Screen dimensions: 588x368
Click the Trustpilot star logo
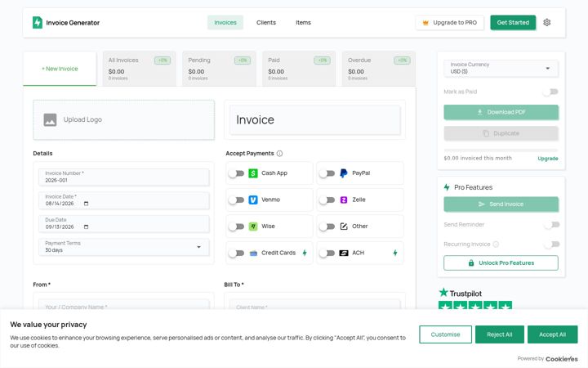pyautogui.click(x=443, y=292)
